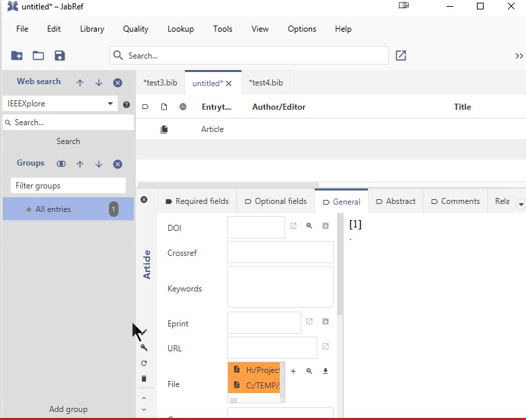Viewport: 526px width, 420px height.
Task: Select the C:/TEMP linked file
Action: [254, 385]
